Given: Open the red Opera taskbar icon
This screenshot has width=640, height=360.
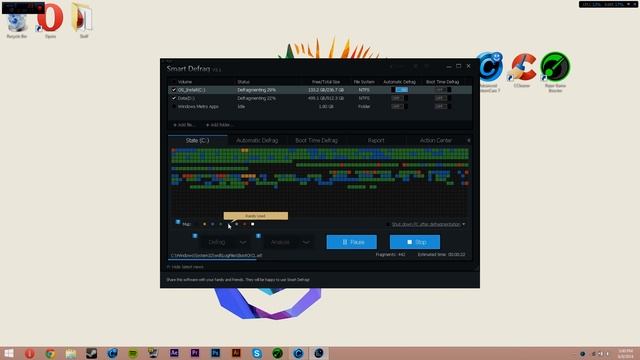Looking at the screenshot, I should pos(29,353).
